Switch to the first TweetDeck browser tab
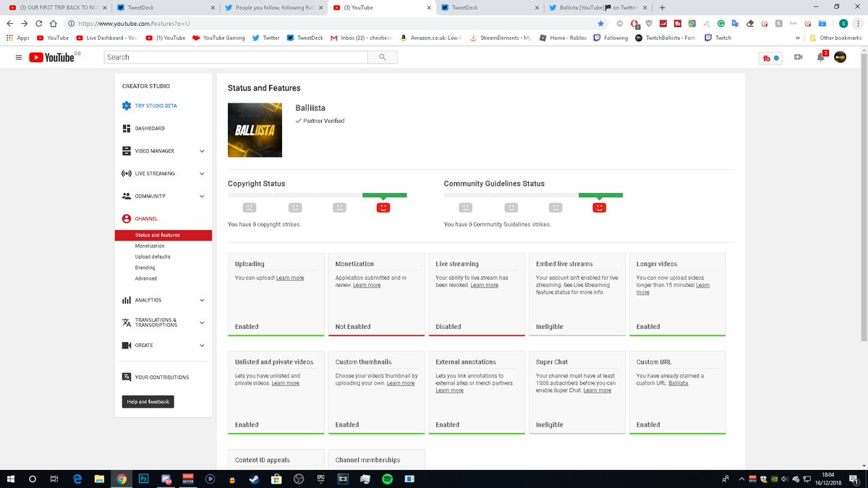868x488 pixels. coord(165,7)
